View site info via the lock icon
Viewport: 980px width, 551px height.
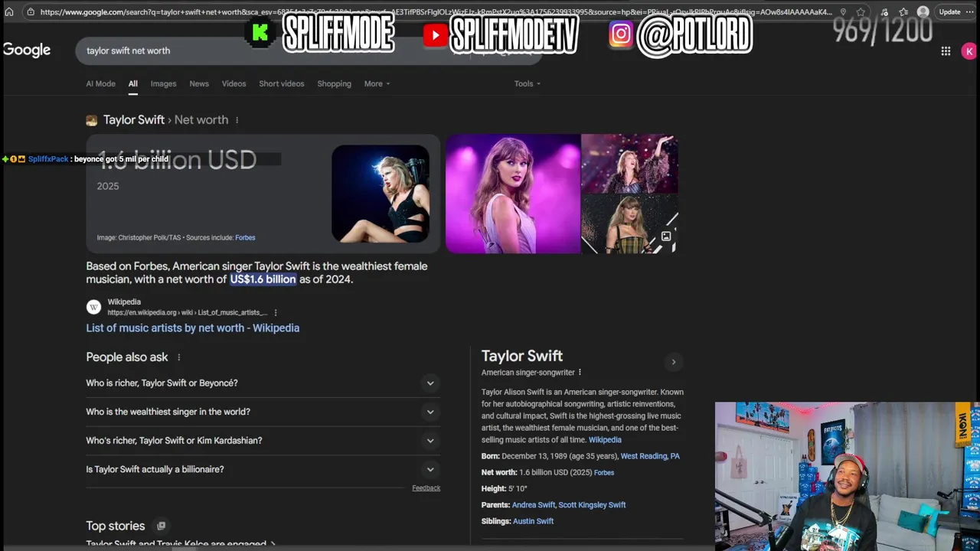point(30,12)
